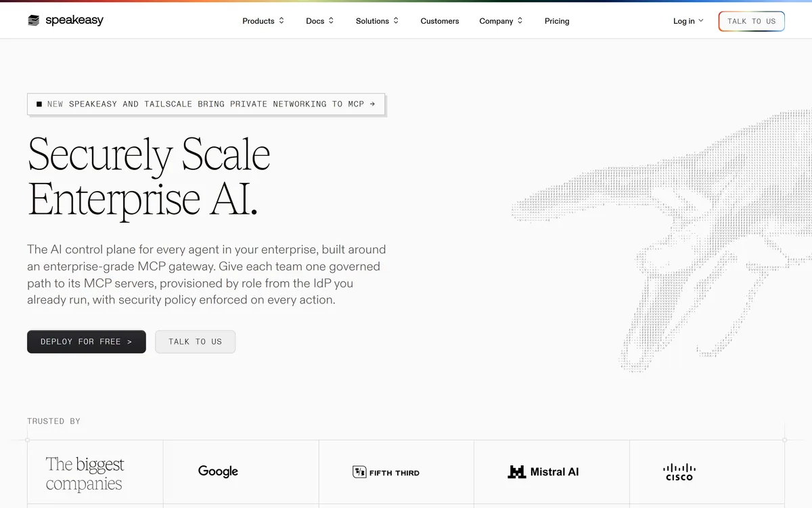The width and height of the screenshot is (812, 508).
Task: Click the Deploy For Free button
Action: (87, 341)
